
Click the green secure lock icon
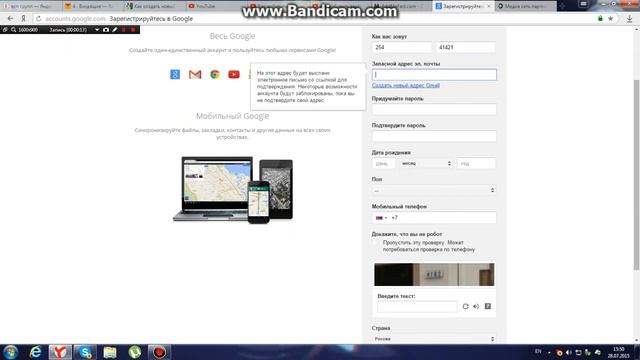click(600, 18)
